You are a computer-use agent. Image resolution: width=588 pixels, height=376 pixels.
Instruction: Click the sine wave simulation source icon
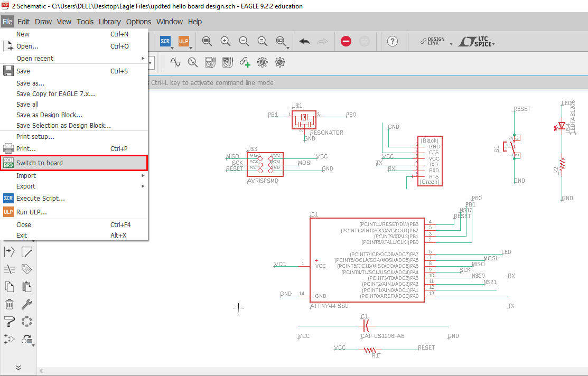pos(175,62)
